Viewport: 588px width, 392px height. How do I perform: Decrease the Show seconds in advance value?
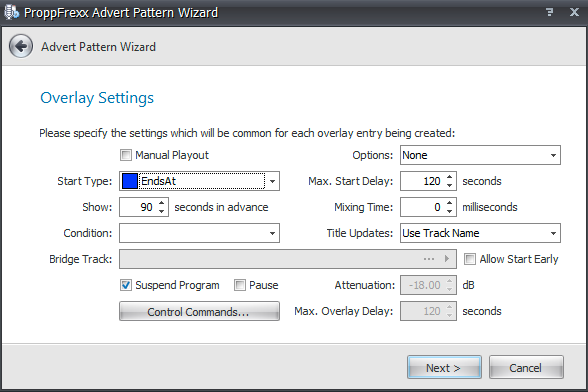point(162,211)
